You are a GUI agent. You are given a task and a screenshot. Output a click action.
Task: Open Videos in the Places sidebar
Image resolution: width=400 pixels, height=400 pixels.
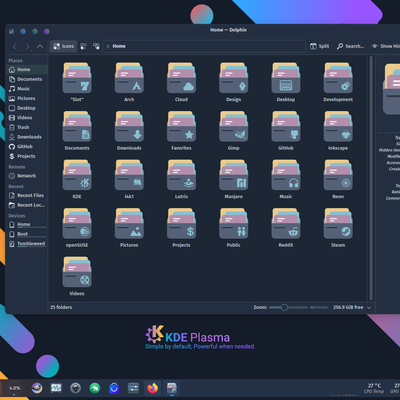27,118
